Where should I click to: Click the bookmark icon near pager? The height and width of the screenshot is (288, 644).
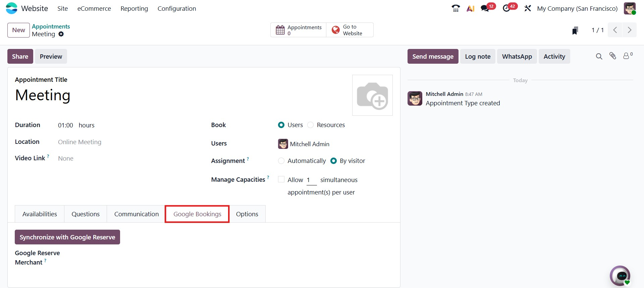point(575,31)
